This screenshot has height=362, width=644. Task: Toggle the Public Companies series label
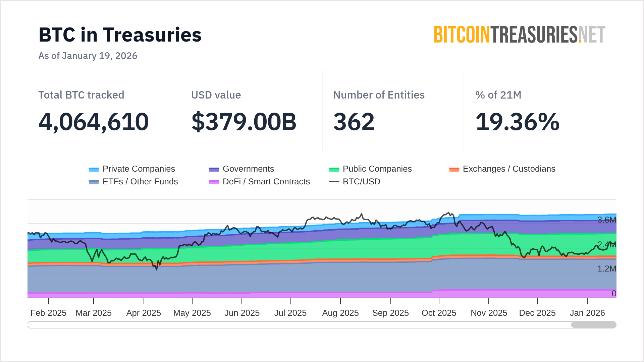point(377,169)
